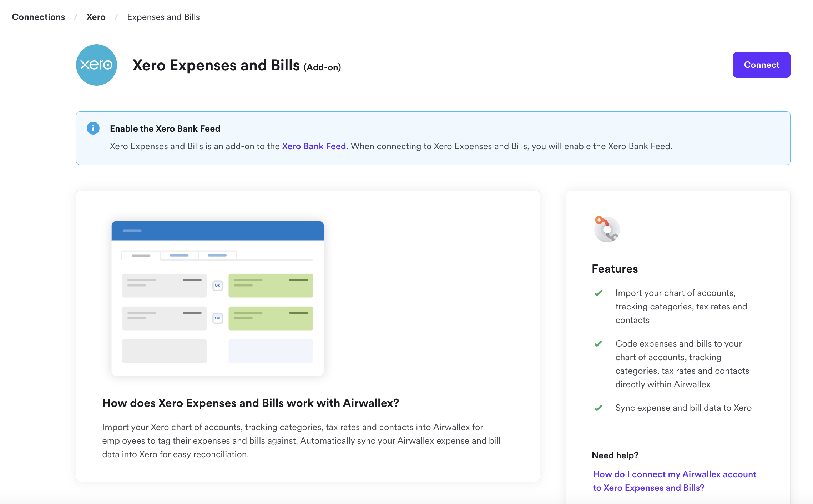Screen dimensions: 813x504
Task: Click the Connect button
Action: [762, 65]
